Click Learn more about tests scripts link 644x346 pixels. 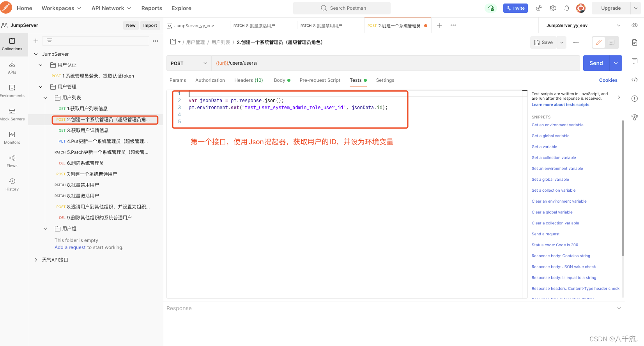561,105
